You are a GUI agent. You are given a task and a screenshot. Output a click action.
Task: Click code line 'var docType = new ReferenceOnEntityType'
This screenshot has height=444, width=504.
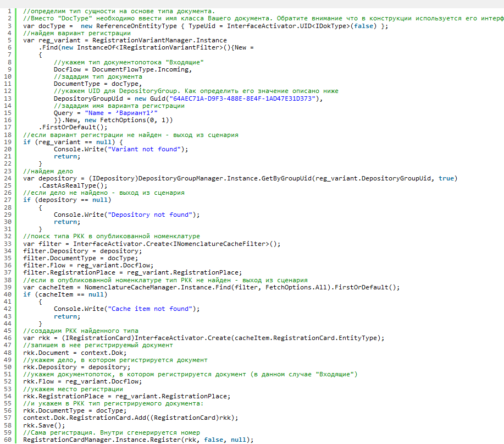[x=206, y=26]
